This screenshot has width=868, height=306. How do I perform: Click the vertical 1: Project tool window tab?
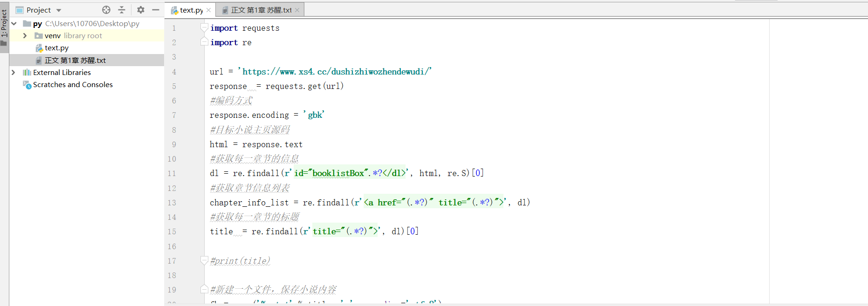4,28
